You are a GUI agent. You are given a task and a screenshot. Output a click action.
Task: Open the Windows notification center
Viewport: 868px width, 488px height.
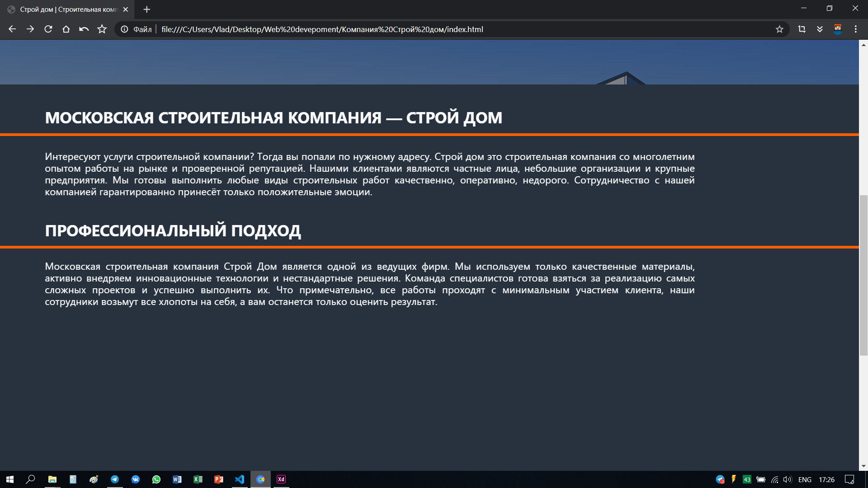[849, 479]
